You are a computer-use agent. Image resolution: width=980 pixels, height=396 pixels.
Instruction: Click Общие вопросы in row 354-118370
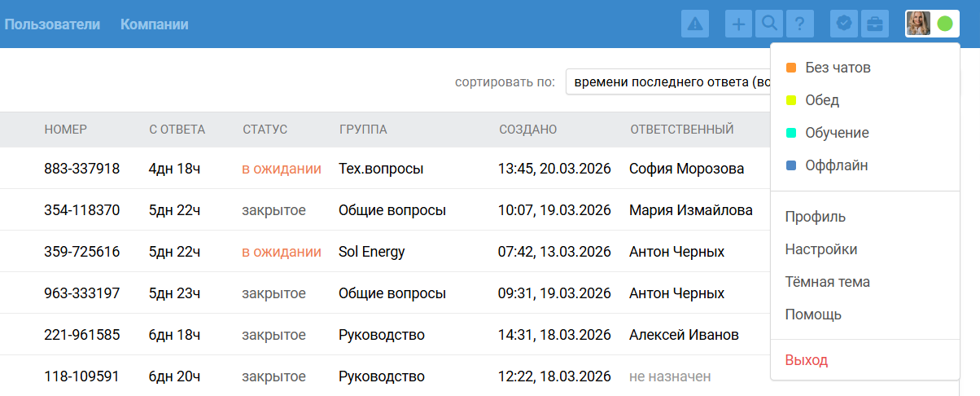392,210
